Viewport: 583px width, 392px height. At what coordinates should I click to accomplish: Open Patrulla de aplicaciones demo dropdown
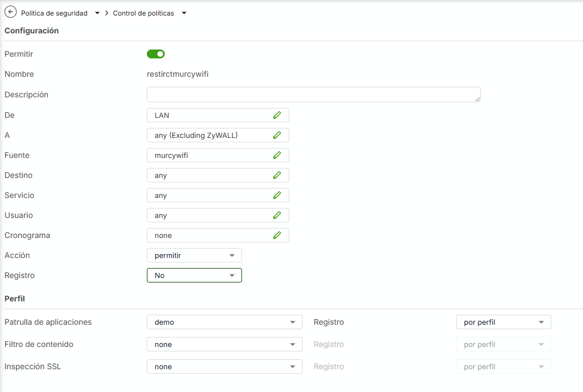click(x=224, y=322)
